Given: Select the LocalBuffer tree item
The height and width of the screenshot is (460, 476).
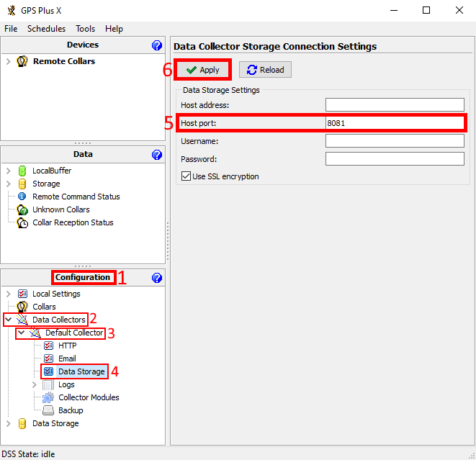Looking at the screenshot, I should [52, 171].
